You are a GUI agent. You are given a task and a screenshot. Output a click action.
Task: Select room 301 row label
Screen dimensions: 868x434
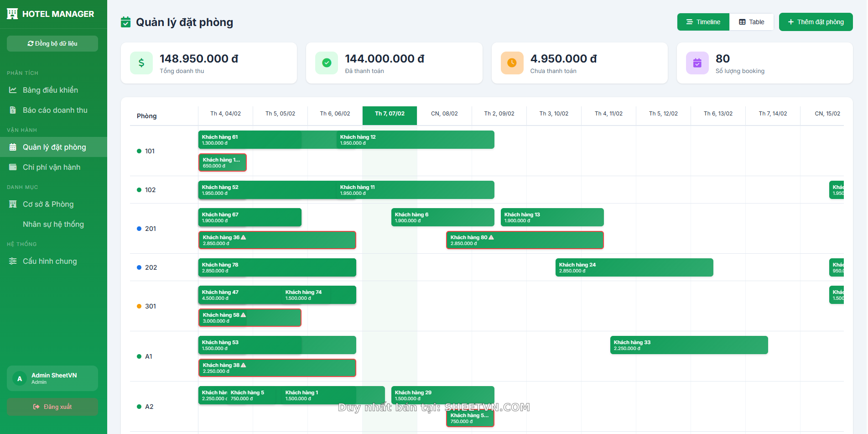pyautogui.click(x=150, y=306)
